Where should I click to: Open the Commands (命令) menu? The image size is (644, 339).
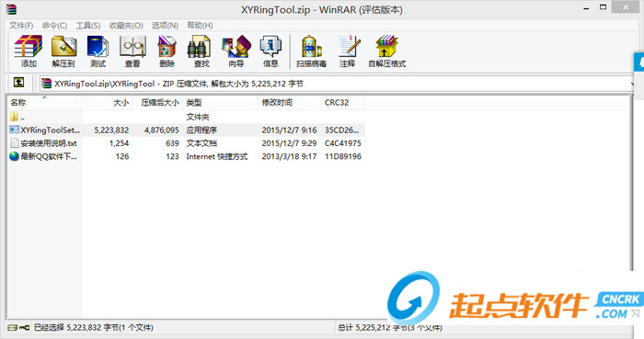coord(54,26)
